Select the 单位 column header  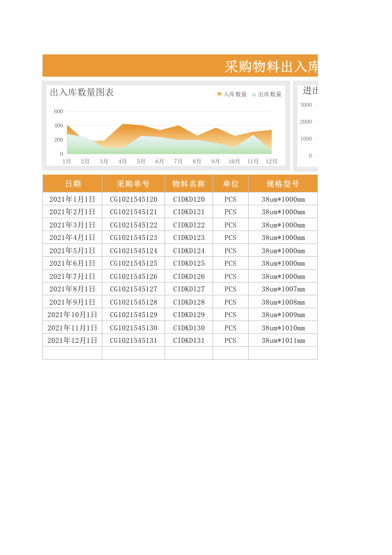click(x=231, y=184)
